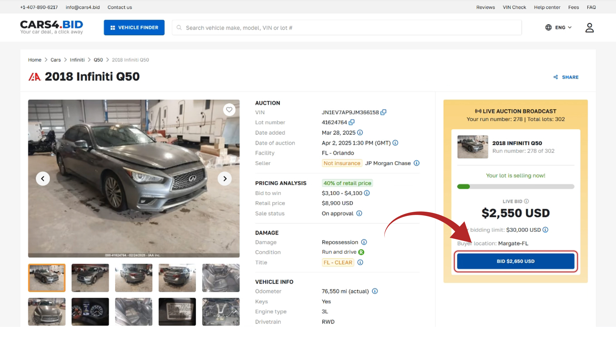Select the front grille thumbnail in second row
Image resolution: width=616 pixels, height=364 pixels.
(x=47, y=312)
